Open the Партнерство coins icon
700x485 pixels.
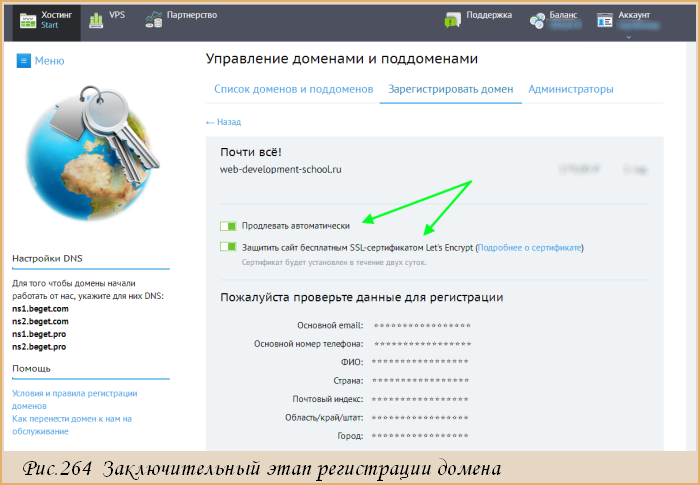click(154, 20)
